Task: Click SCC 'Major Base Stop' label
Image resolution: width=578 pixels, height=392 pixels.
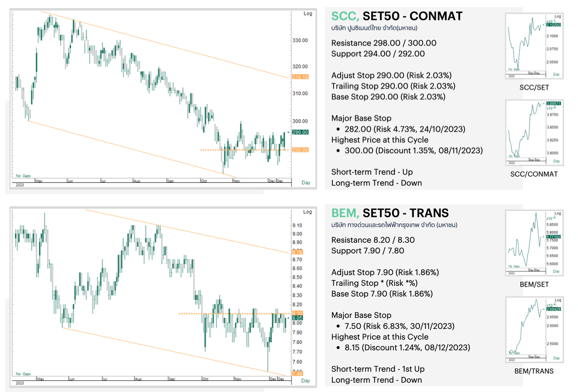Action: coord(361,118)
